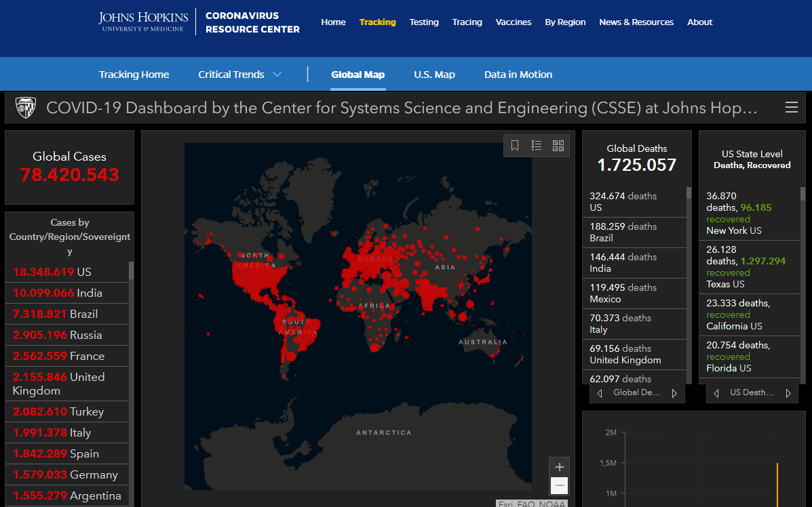Screen dimensions: 812x507
Task: Open the Vaccines nav item
Action: pos(514,22)
